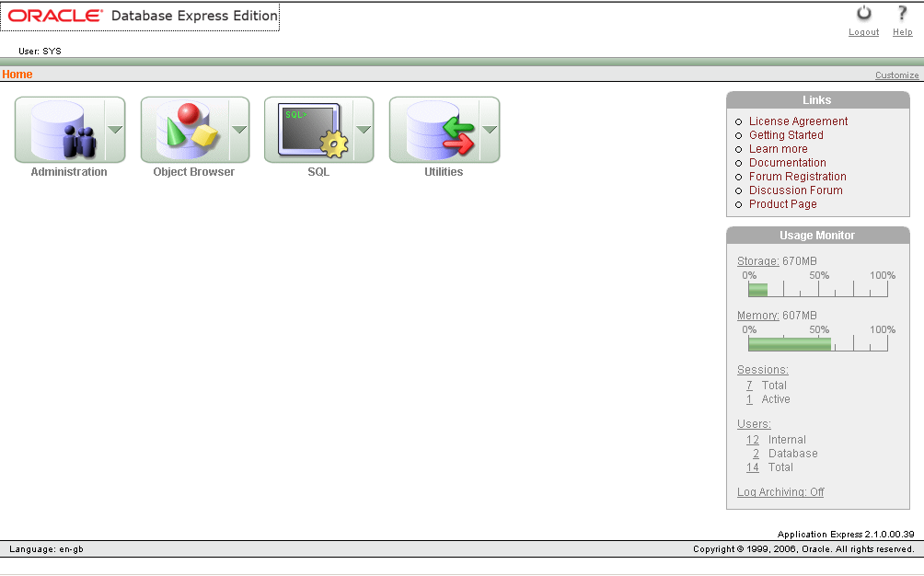
Task: Click the Home breadcrumb tab
Action: 17,75
